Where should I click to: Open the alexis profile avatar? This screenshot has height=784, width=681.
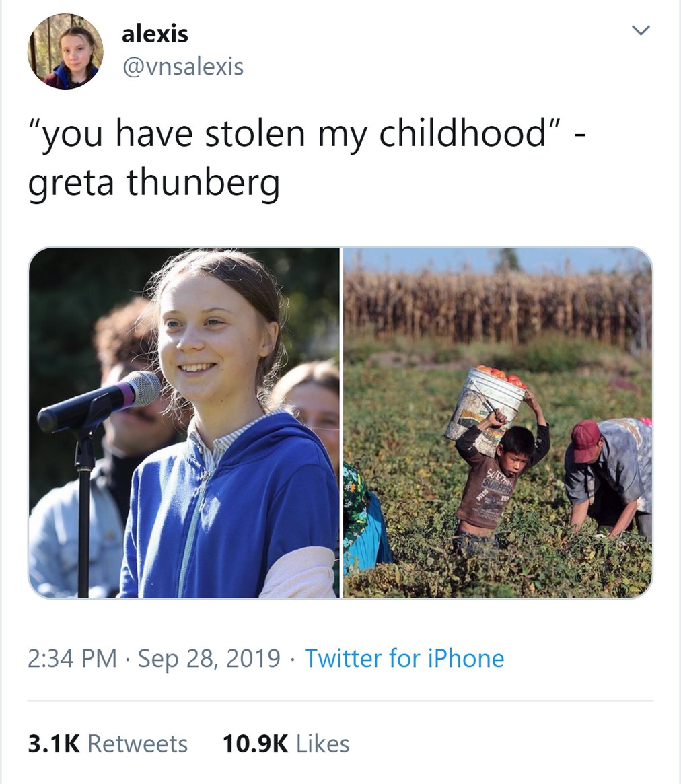click(65, 51)
